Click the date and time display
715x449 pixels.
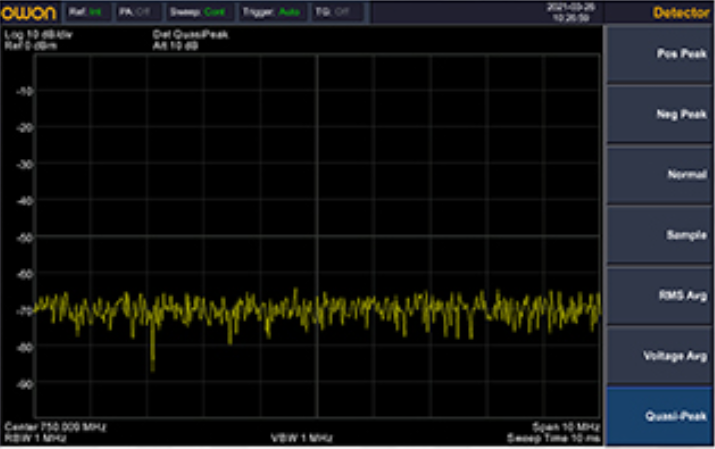tap(570, 12)
